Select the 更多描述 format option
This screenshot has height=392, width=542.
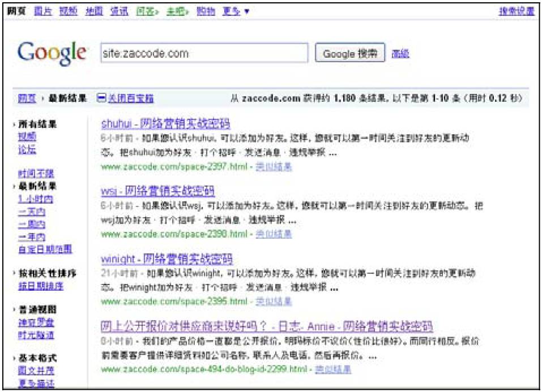point(36,383)
